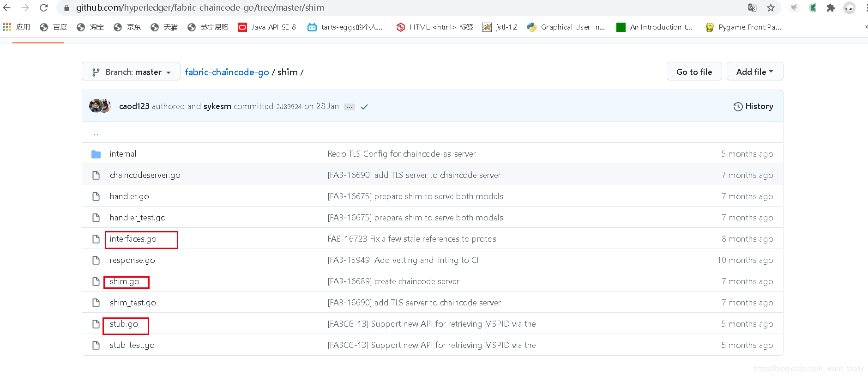Open commit '[FAB-16689] create chaincode server'

coord(393,281)
